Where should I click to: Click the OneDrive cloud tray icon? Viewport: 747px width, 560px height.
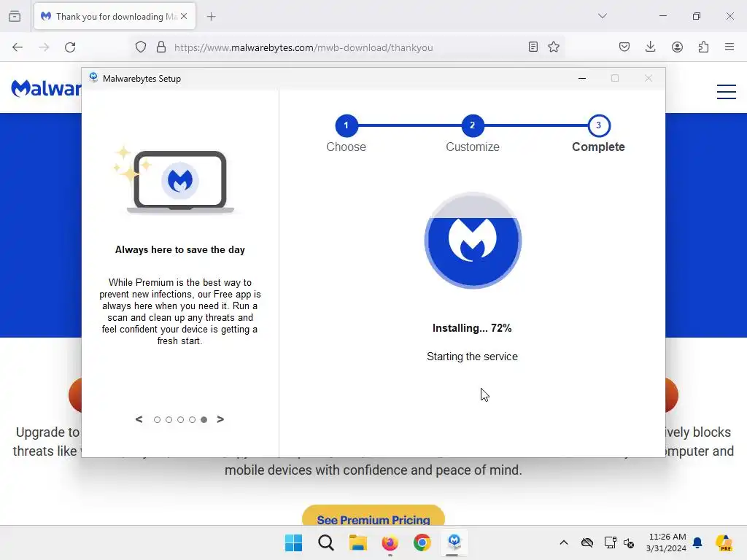[587, 542]
